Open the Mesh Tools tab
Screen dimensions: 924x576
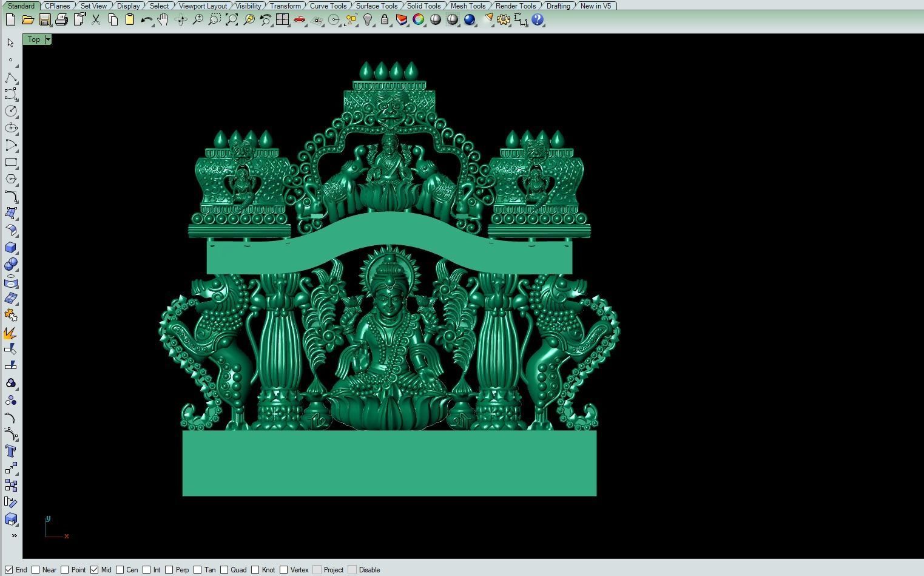tap(468, 5)
